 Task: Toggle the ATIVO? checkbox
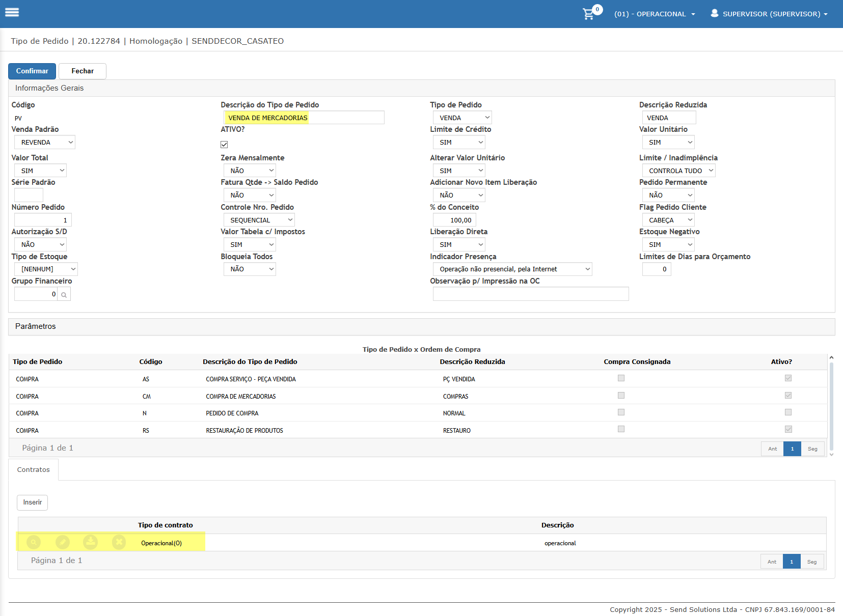[x=224, y=145]
